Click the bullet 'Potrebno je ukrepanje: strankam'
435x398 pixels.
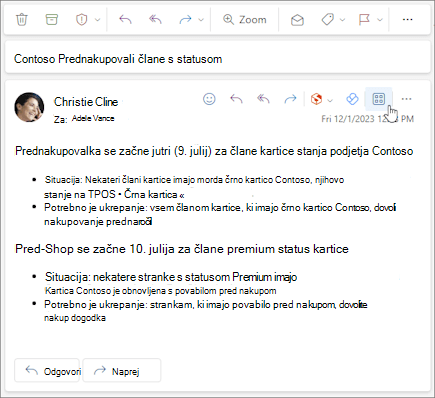pyautogui.click(x=206, y=305)
